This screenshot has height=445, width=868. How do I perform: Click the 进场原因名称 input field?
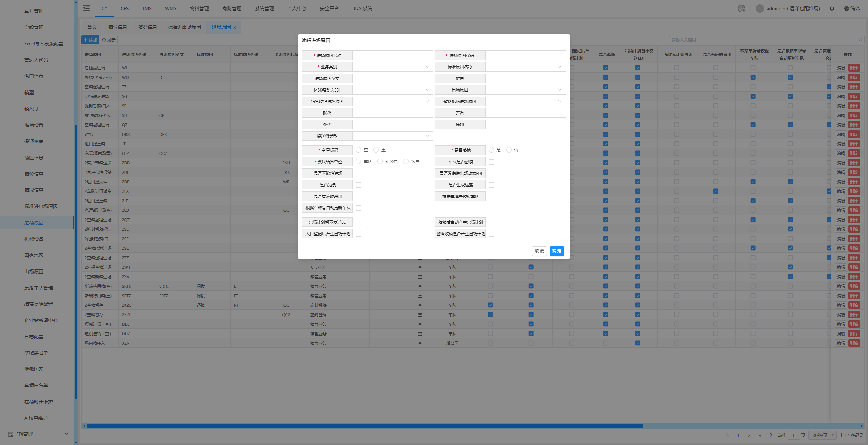coord(393,55)
